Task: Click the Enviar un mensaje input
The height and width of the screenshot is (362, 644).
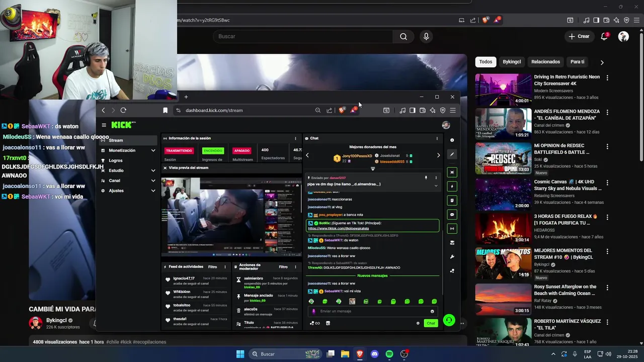Action: pos(372,311)
